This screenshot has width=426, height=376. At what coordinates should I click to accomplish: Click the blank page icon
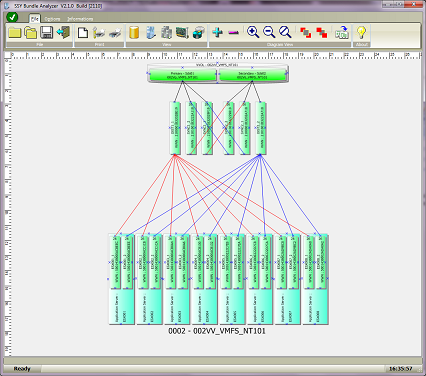click(x=83, y=33)
